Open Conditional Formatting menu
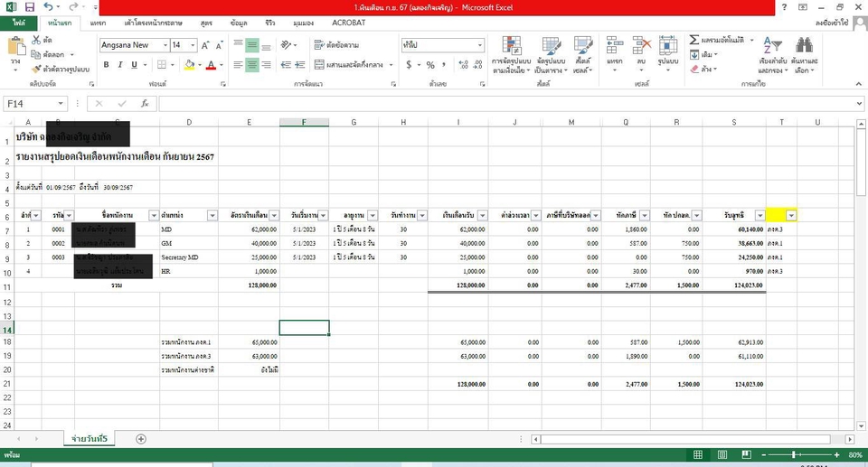Image resolution: width=868 pixels, height=467 pixels. (x=512, y=55)
